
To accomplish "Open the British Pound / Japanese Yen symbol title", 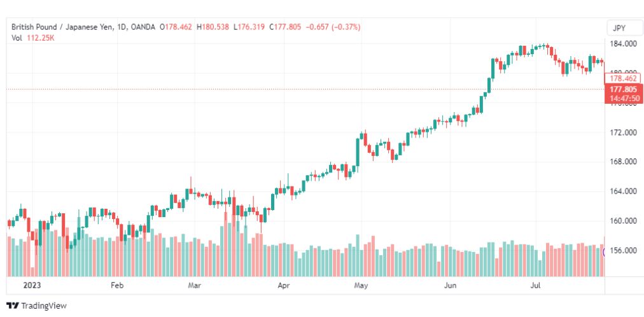I will [x=62, y=27].
